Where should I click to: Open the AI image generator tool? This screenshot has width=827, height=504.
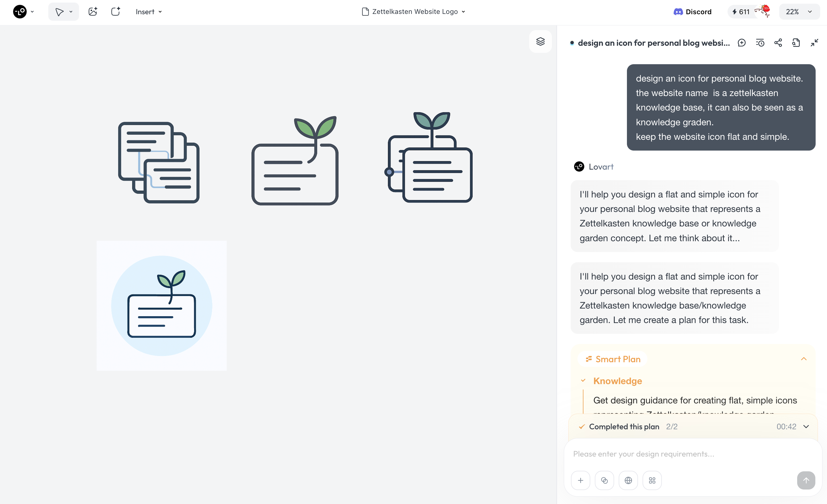point(93,12)
